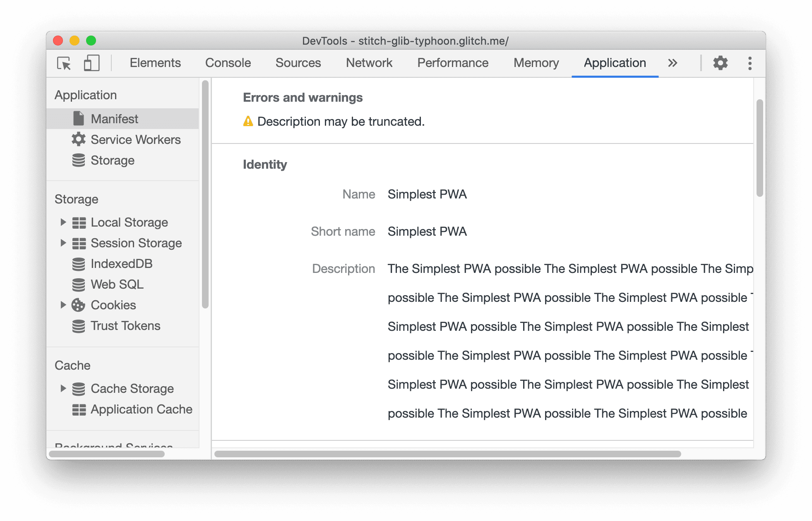Click the Web SQL sidebar icon
Viewport: 812px width, 521px height.
79,284
